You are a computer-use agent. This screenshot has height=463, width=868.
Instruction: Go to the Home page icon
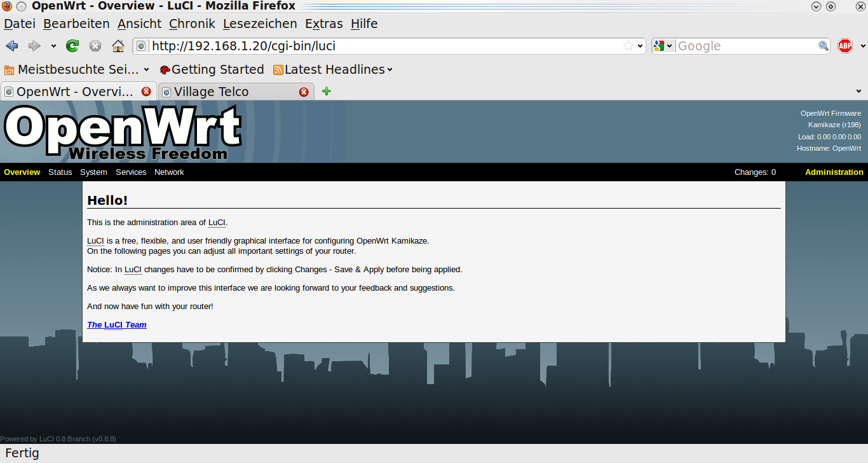tap(118, 46)
